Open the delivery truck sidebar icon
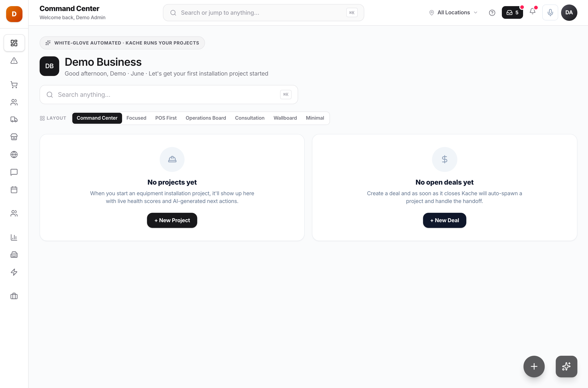 point(14,119)
